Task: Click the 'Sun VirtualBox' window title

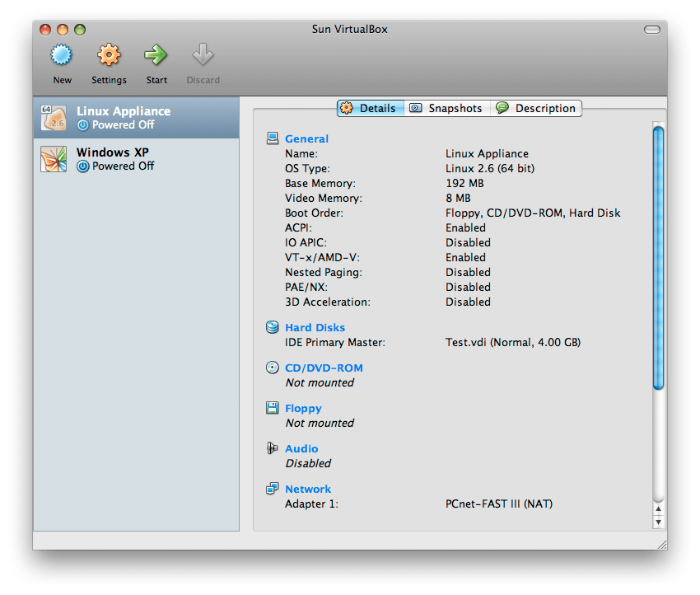Action: click(x=349, y=30)
